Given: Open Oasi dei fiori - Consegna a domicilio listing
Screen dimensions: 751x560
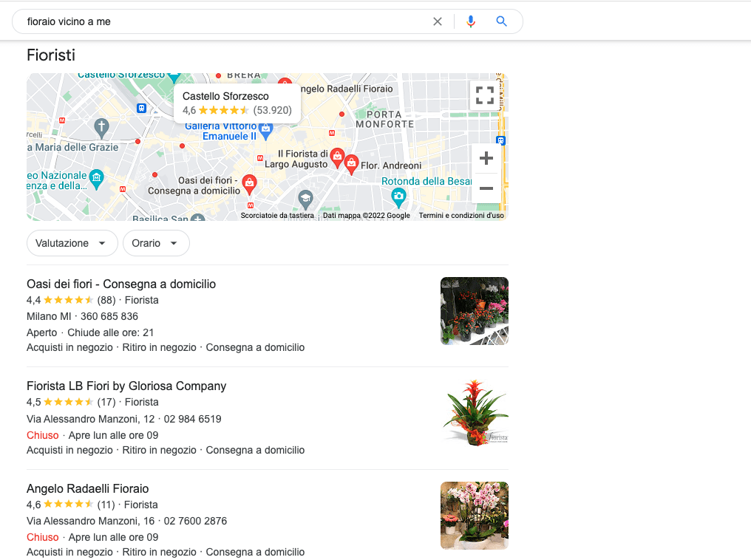Looking at the screenshot, I should pos(121,284).
